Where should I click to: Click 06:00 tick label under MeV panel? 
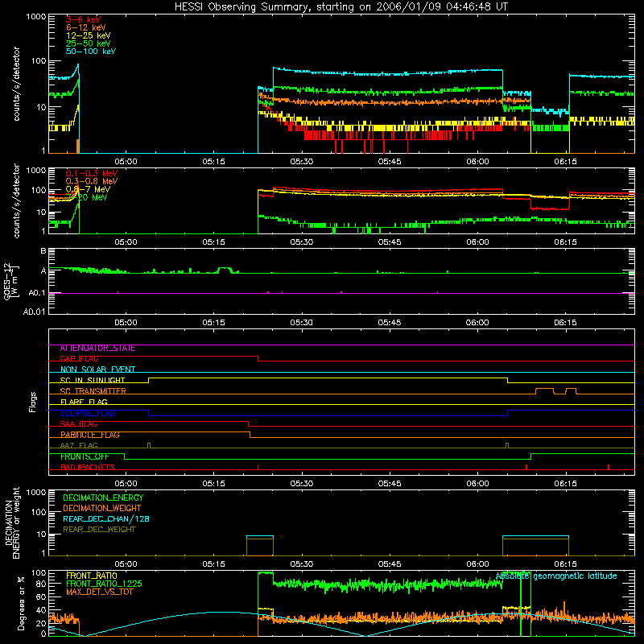click(477, 242)
